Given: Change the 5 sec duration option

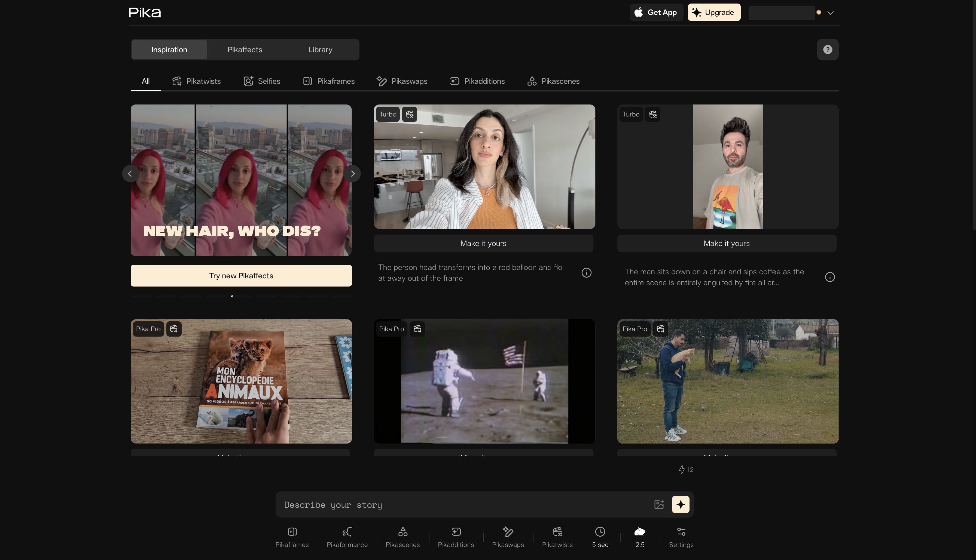Looking at the screenshot, I should (600, 537).
